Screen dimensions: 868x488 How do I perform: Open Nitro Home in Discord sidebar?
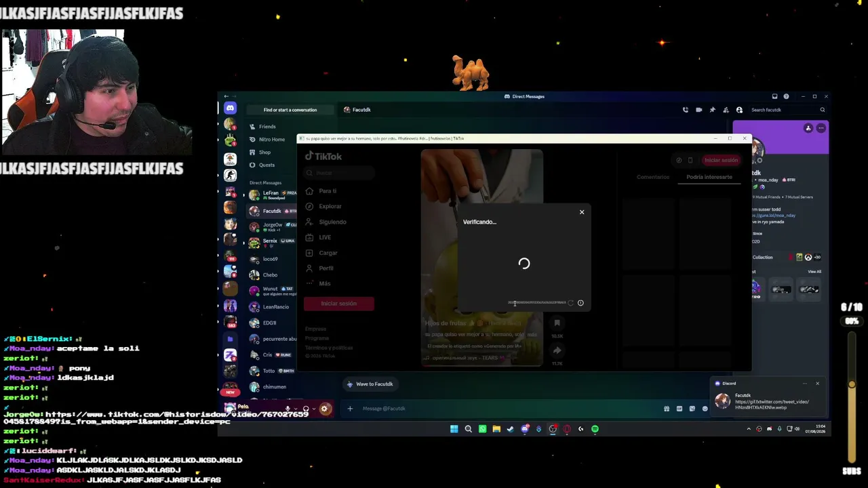click(272, 140)
